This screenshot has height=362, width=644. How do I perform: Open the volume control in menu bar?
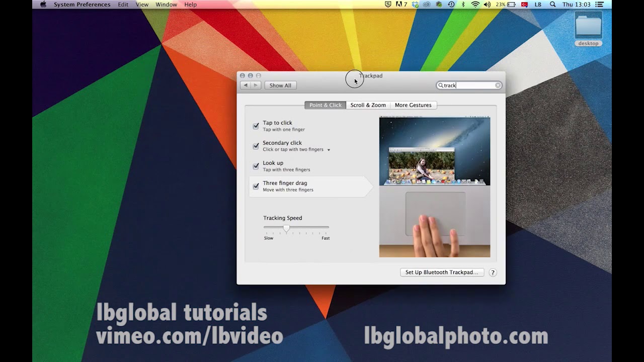tap(487, 5)
